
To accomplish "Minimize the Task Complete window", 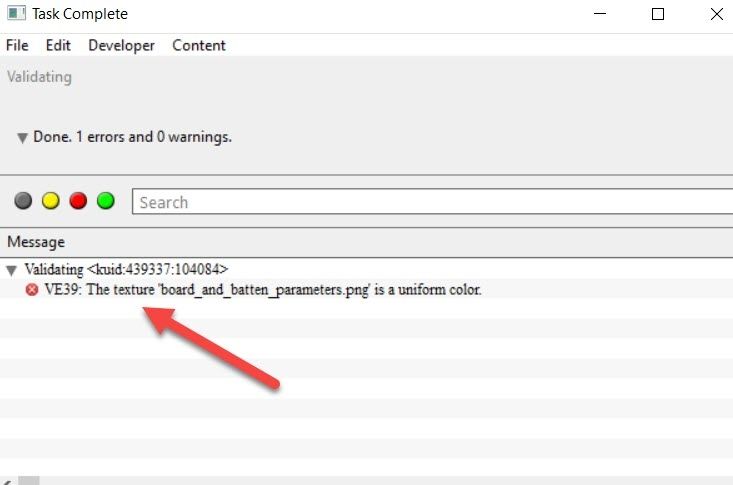I will [600, 14].
